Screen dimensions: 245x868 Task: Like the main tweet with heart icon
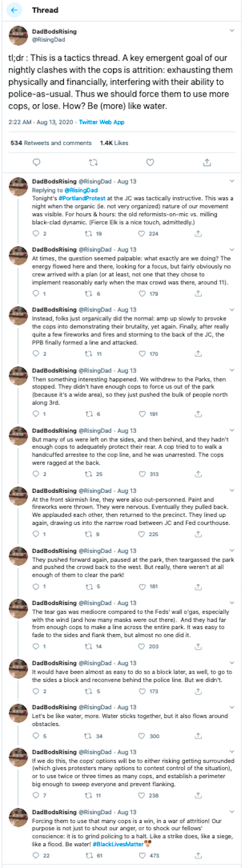pos(150,162)
